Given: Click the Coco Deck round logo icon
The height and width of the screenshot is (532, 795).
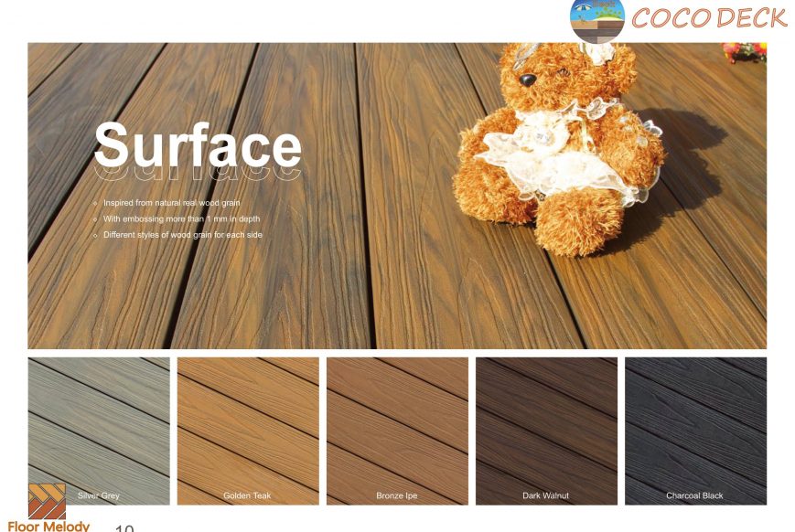Looking at the screenshot, I should pos(597,21).
